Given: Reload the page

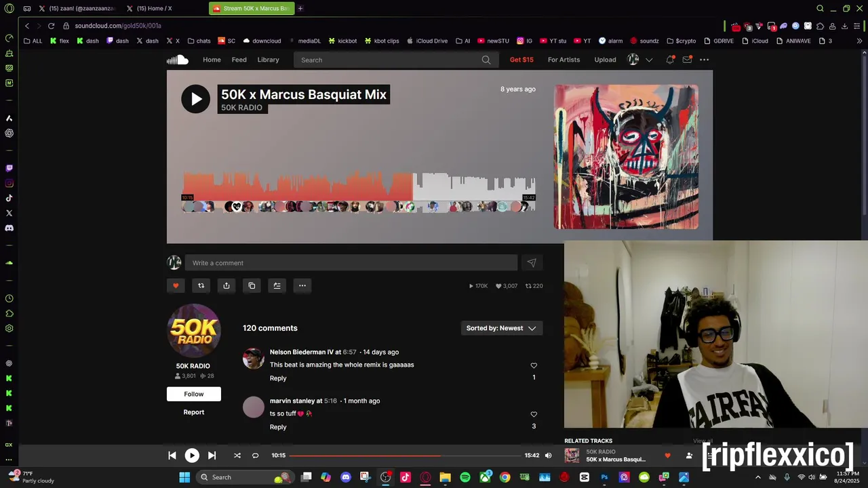Looking at the screenshot, I should coord(51,26).
